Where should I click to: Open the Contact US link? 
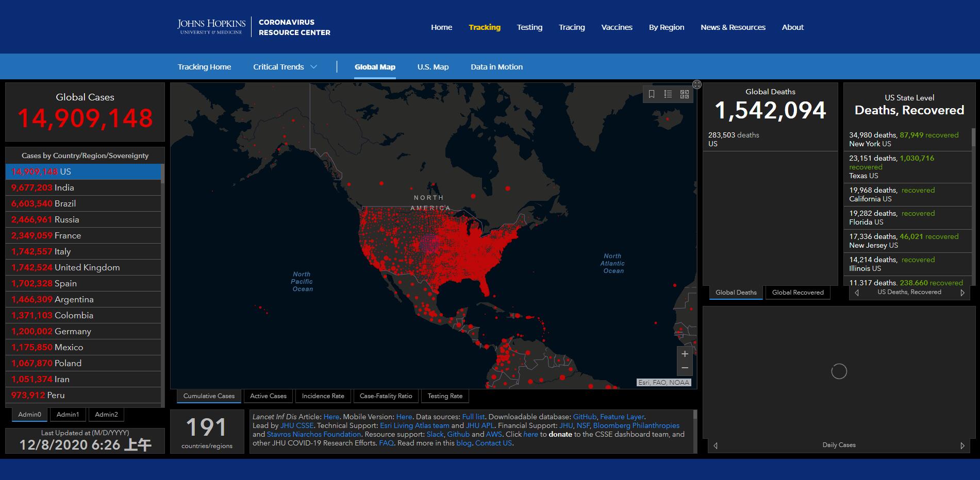click(493, 443)
